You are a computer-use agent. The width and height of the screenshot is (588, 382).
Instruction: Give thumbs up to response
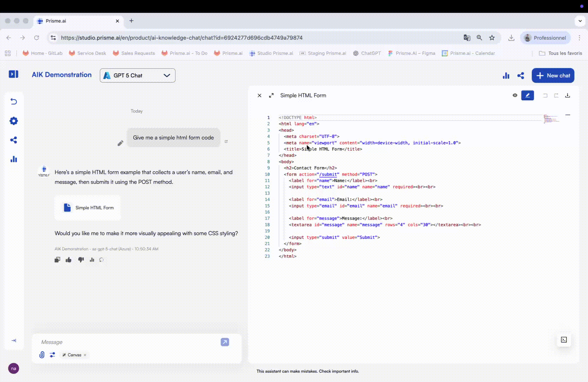[69, 260]
